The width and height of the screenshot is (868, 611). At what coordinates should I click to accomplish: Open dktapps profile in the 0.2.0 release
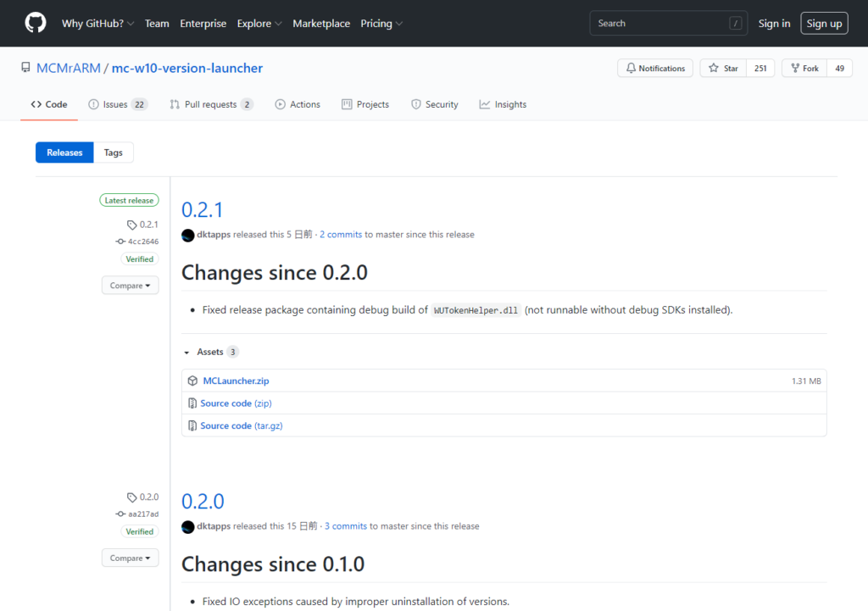tap(214, 525)
